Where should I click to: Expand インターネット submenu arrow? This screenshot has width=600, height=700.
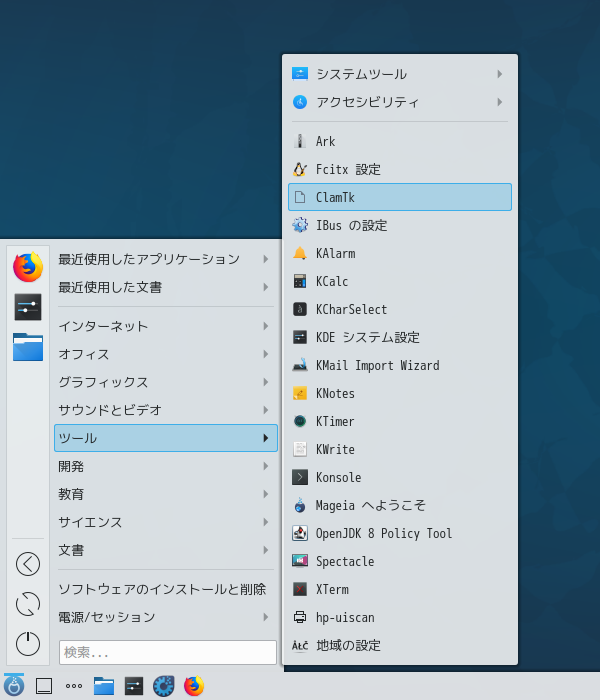[266, 326]
